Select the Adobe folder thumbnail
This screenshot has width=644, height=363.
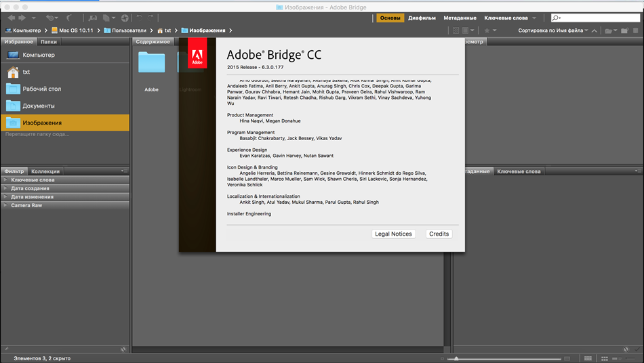pyautogui.click(x=152, y=62)
